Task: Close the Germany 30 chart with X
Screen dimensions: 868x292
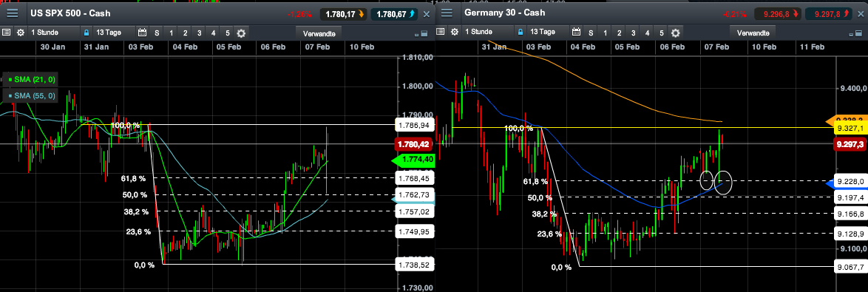Action: point(861,14)
